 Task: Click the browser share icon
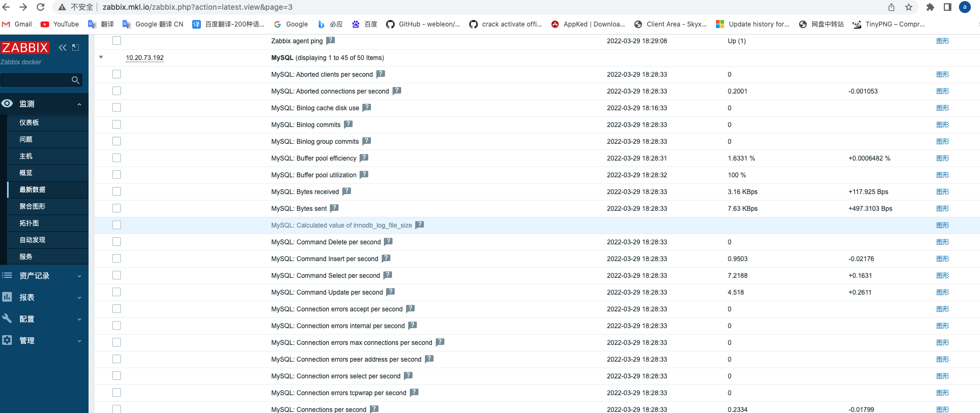click(891, 7)
